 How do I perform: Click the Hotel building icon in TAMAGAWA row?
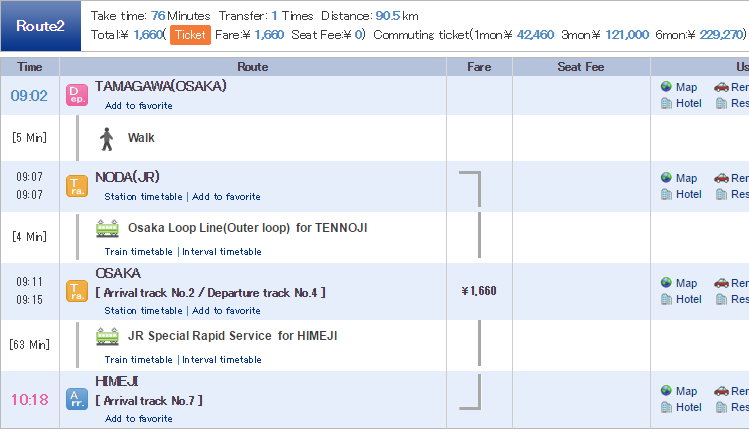click(x=666, y=103)
